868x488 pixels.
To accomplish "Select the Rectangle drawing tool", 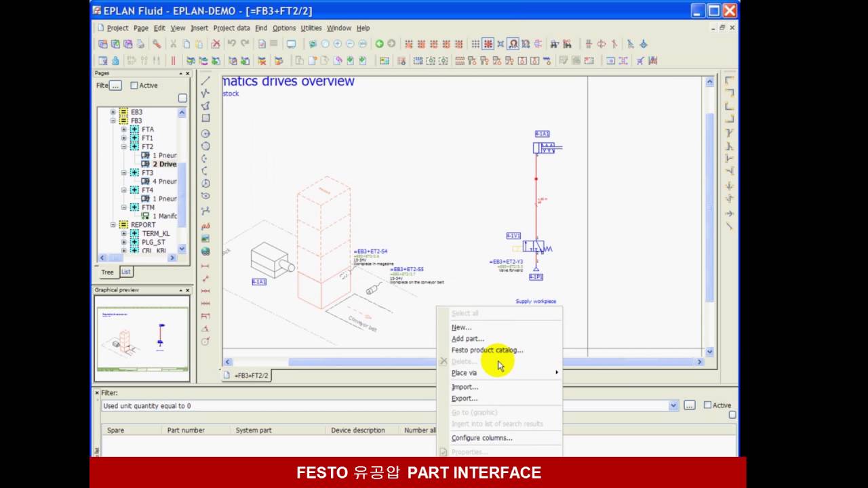I will coord(205,118).
